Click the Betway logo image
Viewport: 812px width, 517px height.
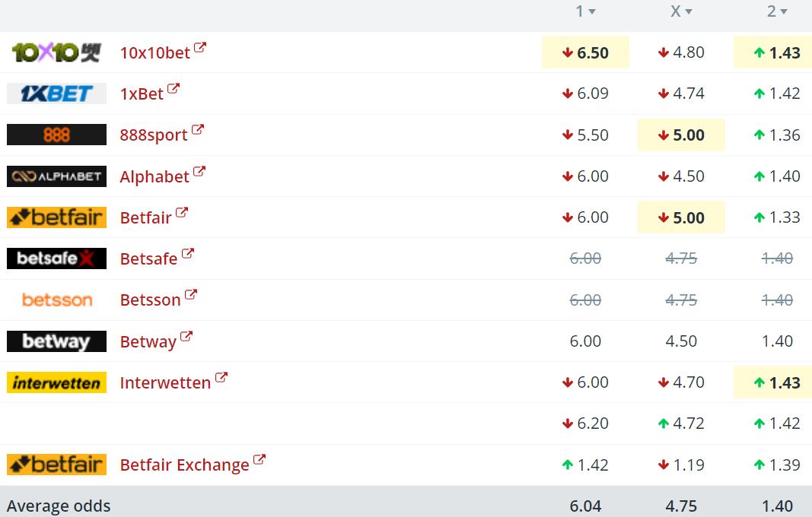[x=56, y=341]
